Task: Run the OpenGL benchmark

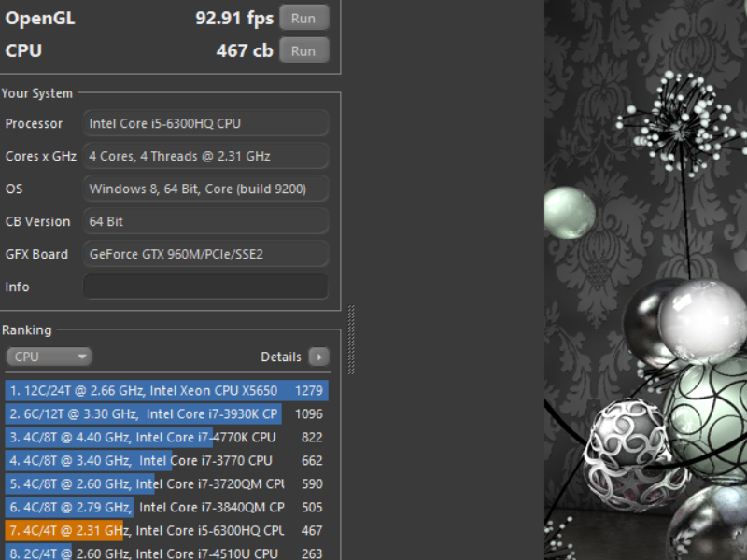Action: point(303,18)
